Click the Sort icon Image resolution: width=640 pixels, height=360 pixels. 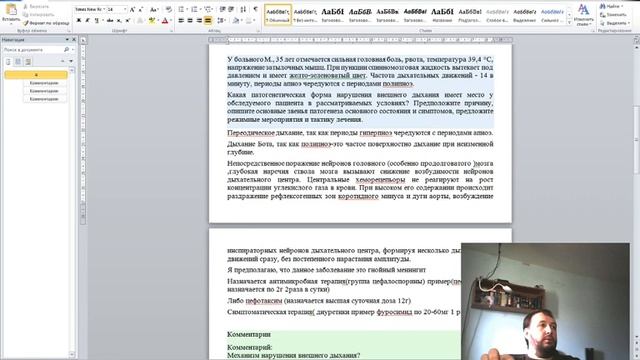243,9
